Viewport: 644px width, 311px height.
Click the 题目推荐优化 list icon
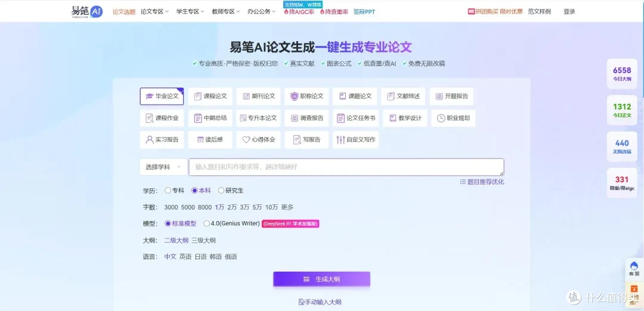pyautogui.click(x=463, y=182)
